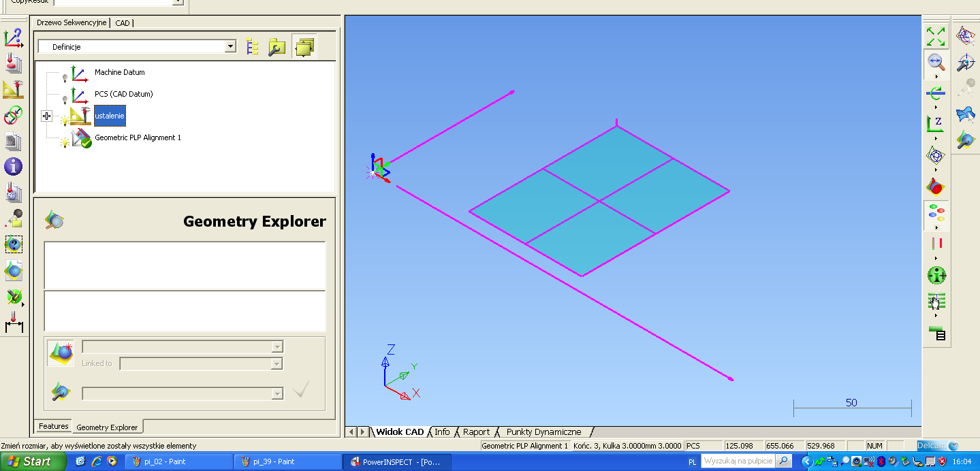980x471 pixels.
Task: Switch to pi_02 - Paint taskbar window
Action: (178, 461)
